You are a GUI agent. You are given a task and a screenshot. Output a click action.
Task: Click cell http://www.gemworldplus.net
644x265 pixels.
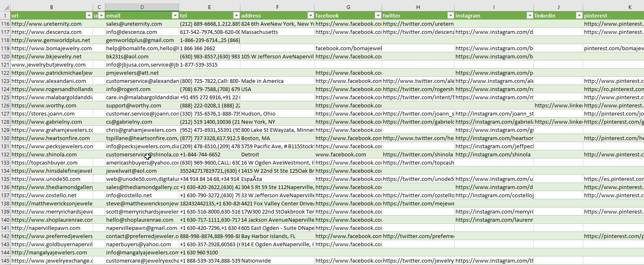tap(52, 40)
